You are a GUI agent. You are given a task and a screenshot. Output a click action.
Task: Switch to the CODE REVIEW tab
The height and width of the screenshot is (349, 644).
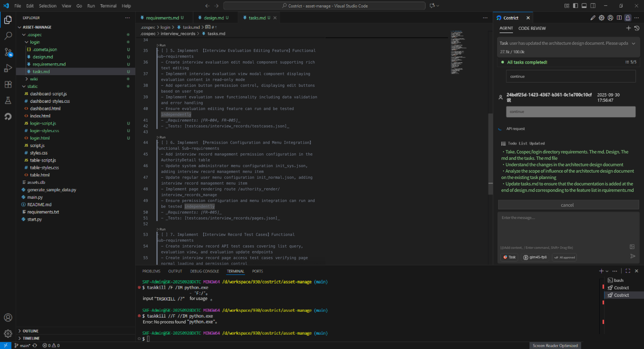point(532,28)
